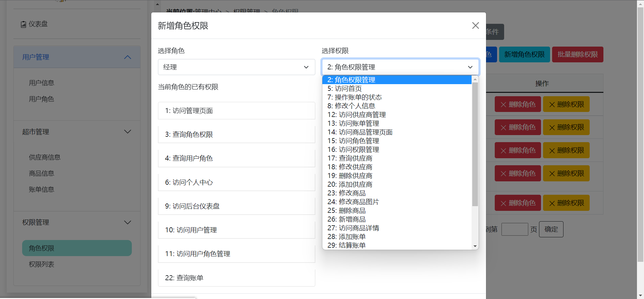Click the 确定 pagination button

tap(551, 229)
